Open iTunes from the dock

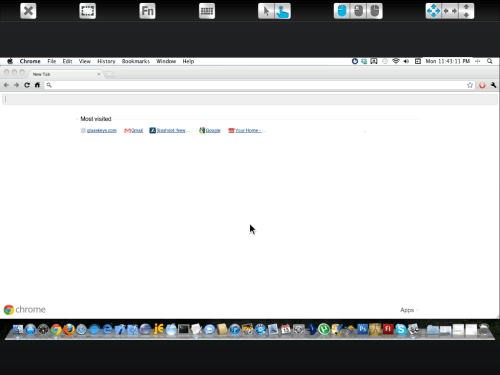(235, 330)
